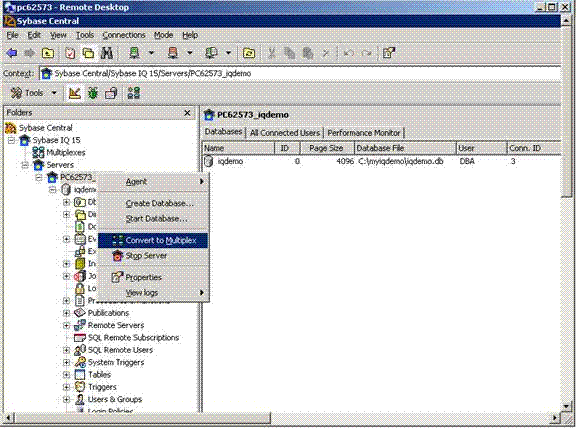Click the Connect toolbar icon

tap(134, 54)
